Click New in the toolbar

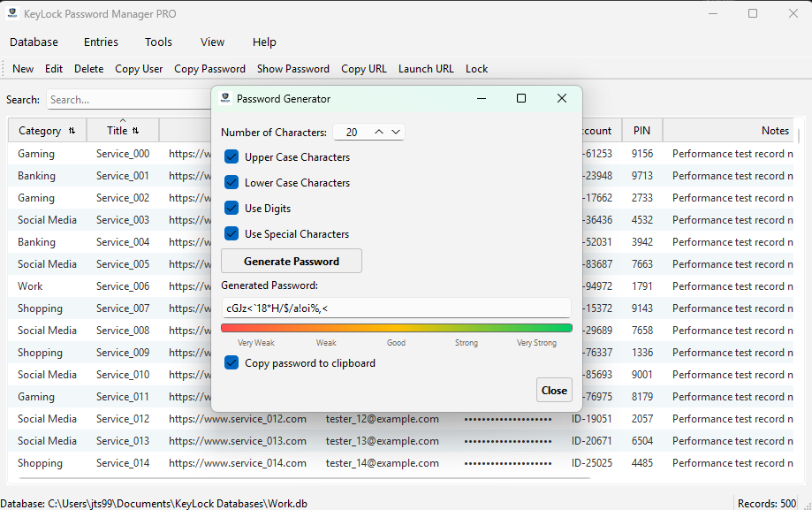click(x=23, y=69)
